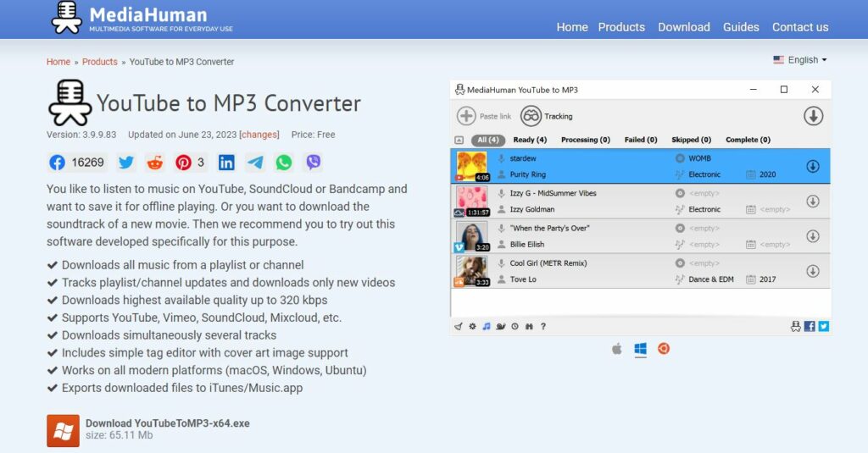Select the Ubuntu platform icon

(x=664, y=349)
